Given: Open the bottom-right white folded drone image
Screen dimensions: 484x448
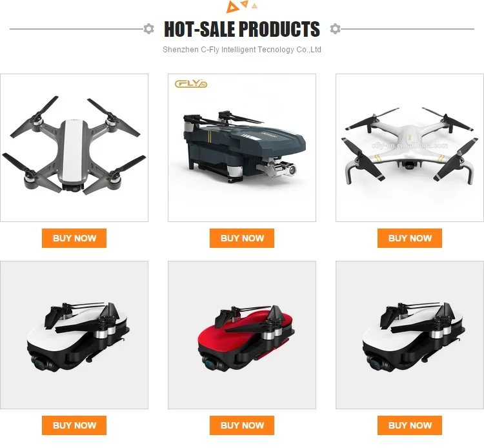Looking at the screenshot, I should 410,335.
